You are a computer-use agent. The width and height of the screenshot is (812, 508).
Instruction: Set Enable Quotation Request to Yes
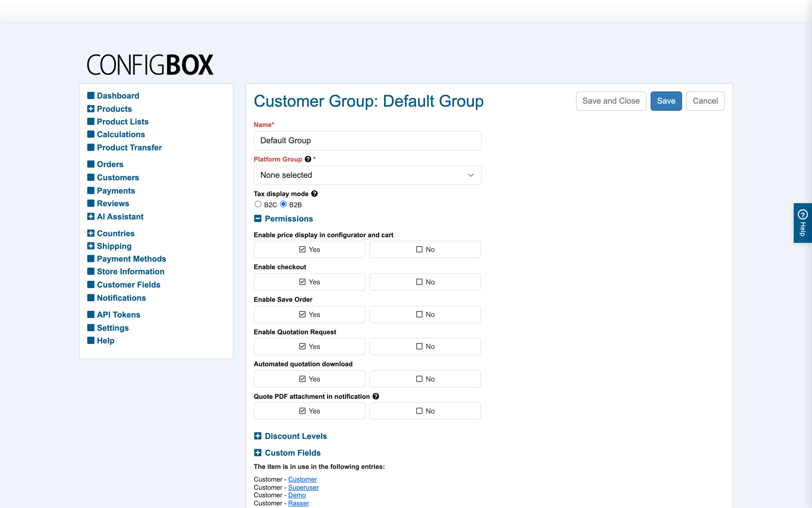click(x=309, y=346)
